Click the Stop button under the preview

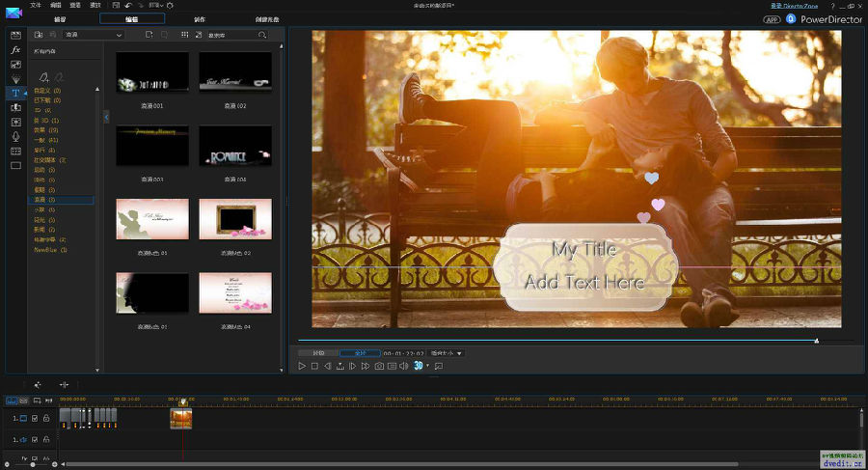coord(314,367)
